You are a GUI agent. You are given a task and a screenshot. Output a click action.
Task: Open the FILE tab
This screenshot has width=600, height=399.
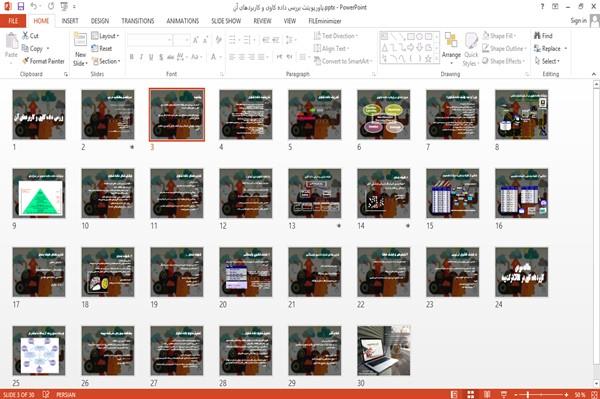coord(13,21)
